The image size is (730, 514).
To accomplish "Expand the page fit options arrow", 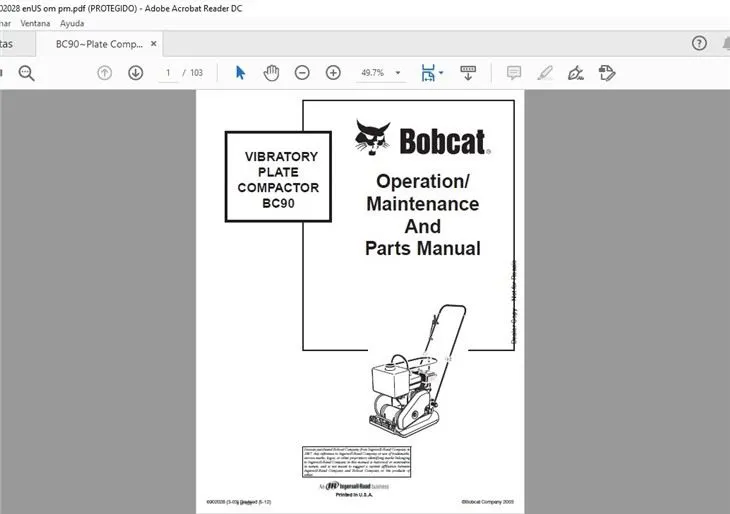I will coord(441,73).
